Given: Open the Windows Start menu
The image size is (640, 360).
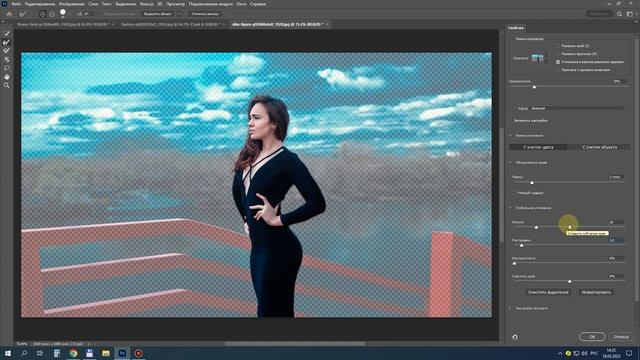Looking at the screenshot, I should 7,353.
